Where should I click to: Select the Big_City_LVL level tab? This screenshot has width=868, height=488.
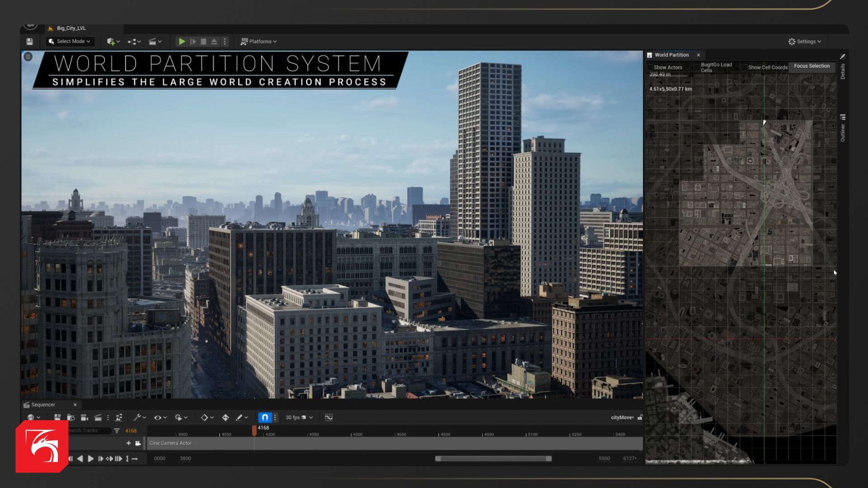[71, 28]
